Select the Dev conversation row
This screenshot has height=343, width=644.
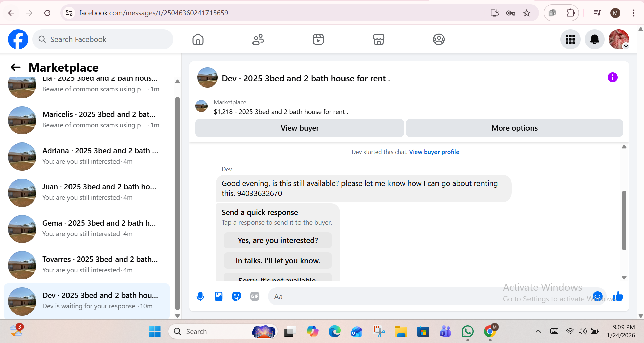click(87, 301)
